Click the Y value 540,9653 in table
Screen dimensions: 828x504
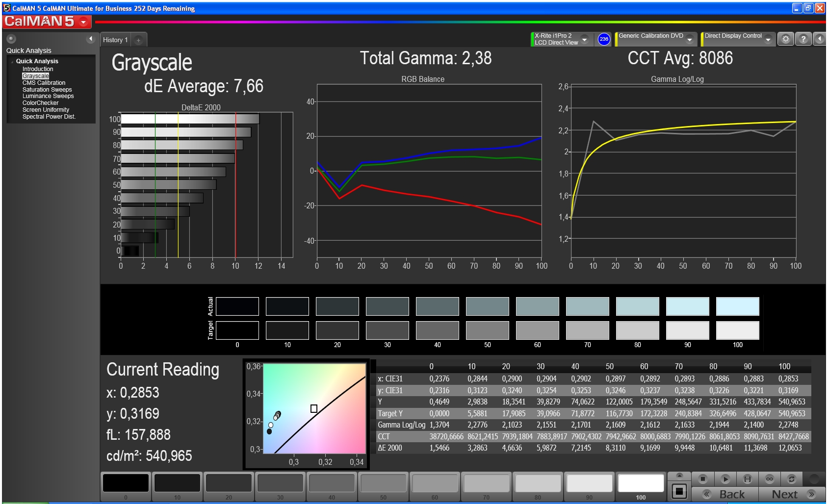tap(792, 402)
